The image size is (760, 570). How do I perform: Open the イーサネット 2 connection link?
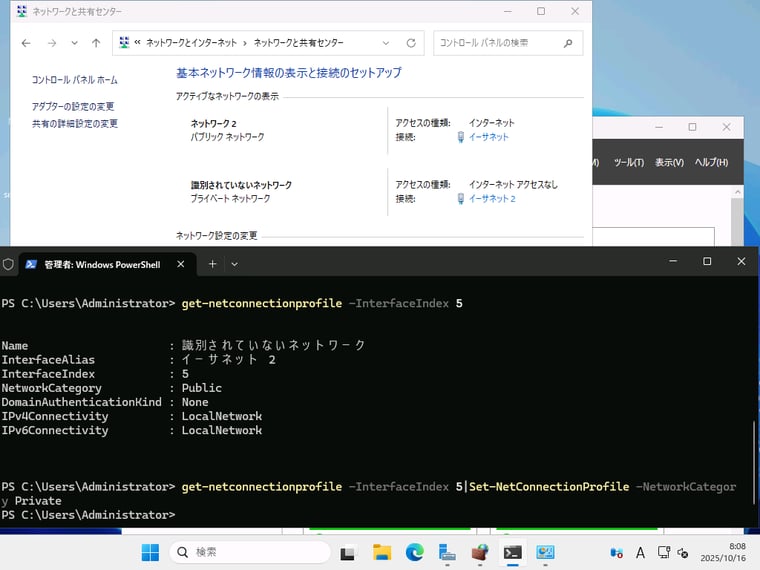pos(492,199)
